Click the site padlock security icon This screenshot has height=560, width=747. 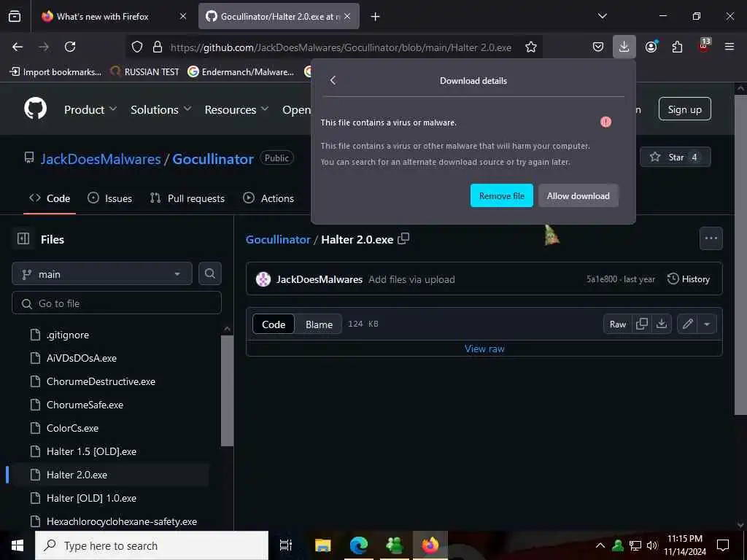click(158, 47)
